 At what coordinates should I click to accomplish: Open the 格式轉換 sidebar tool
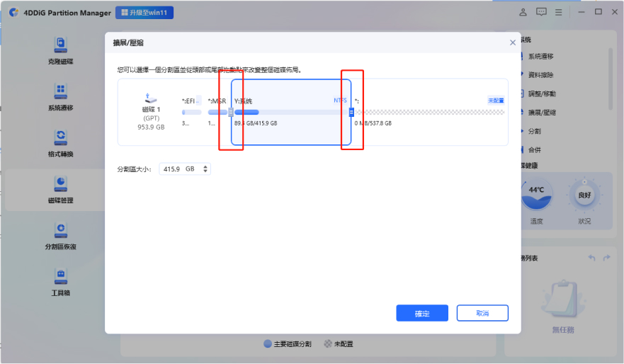click(x=60, y=143)
